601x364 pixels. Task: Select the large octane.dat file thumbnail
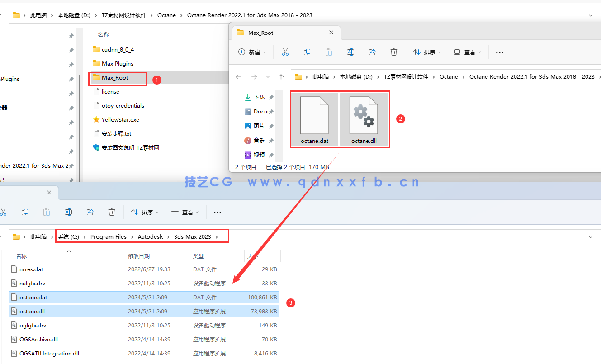tap(314, 119)
